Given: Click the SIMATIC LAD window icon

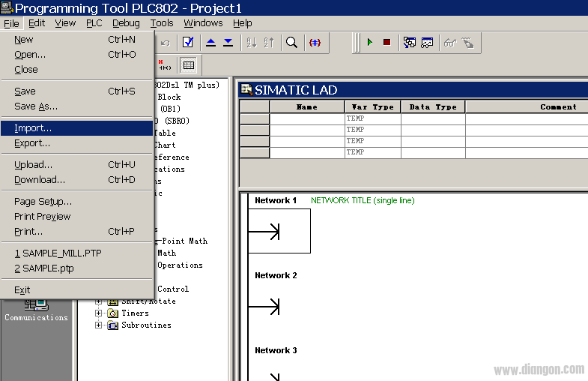Looking at the screenshot, I should 246,90.
